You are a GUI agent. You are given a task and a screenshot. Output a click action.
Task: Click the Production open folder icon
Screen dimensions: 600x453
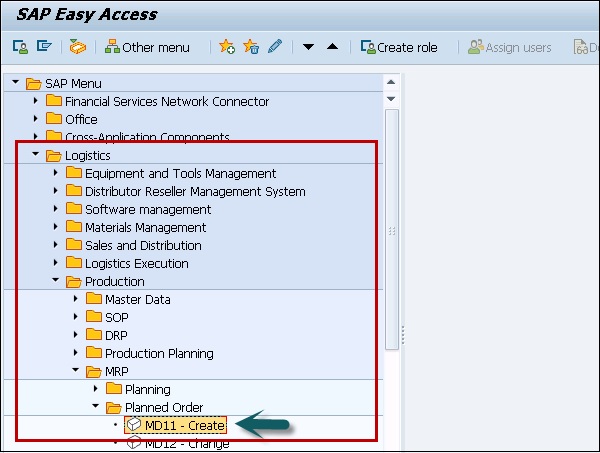coord(73,281)
